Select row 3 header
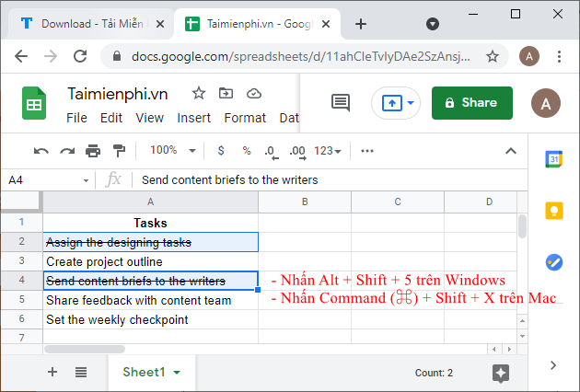Image resolution: width=580 pixels, height=392 pixels. (21, 261)
